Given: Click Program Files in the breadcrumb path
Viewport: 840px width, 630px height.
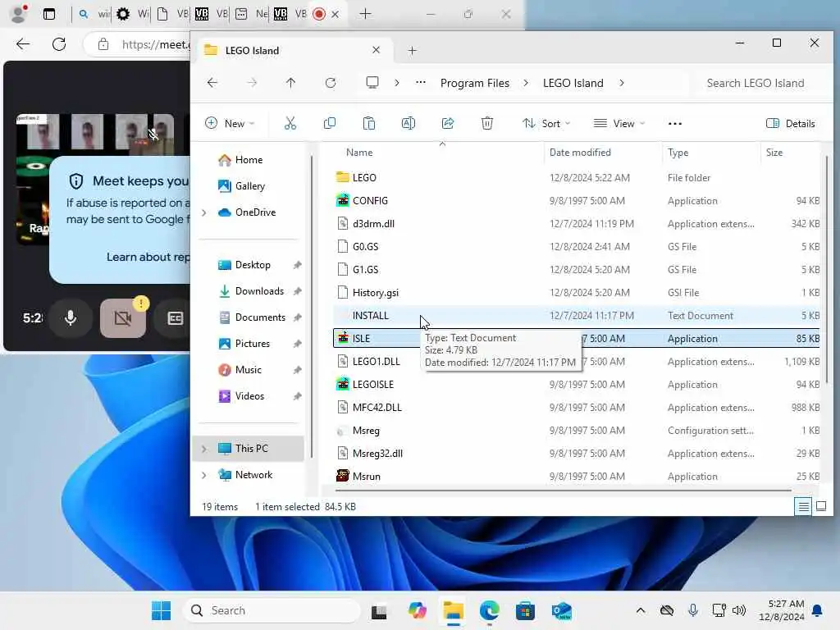Looking at the screenshot, I should 475,83.
